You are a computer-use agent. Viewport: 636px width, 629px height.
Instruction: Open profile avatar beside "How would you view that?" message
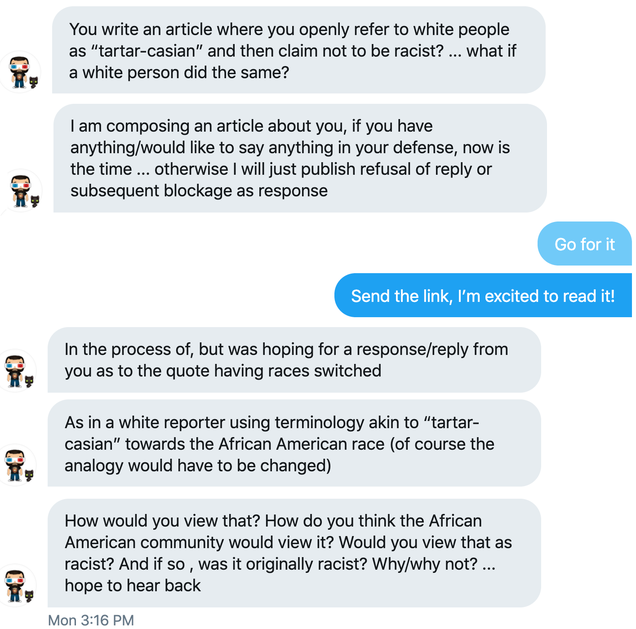16,586
